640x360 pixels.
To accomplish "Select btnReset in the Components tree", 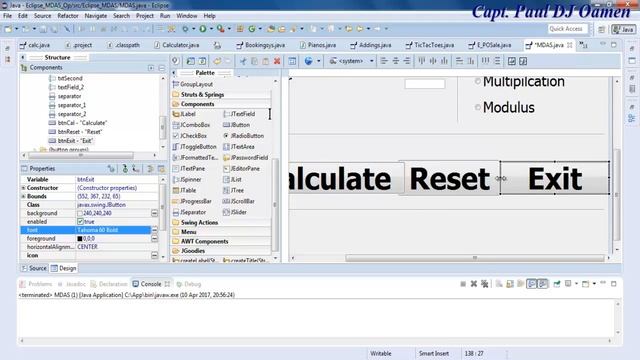I will coord(76,132).
